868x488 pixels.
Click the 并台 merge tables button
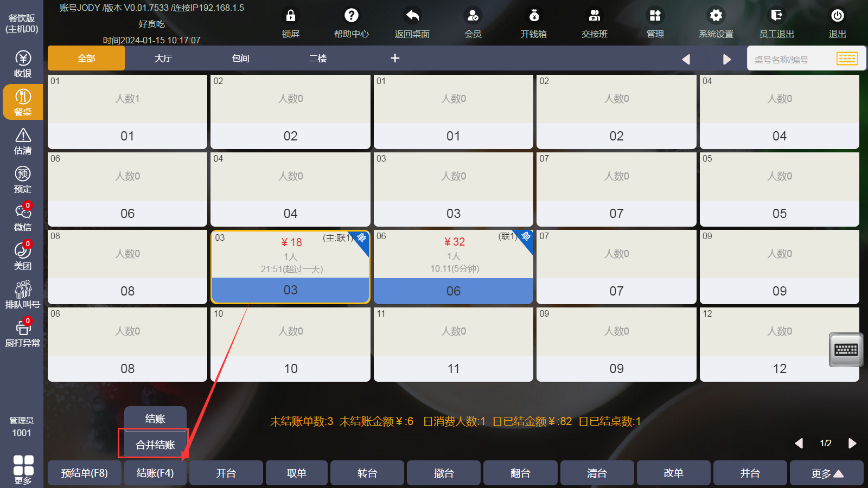(750, 473)
